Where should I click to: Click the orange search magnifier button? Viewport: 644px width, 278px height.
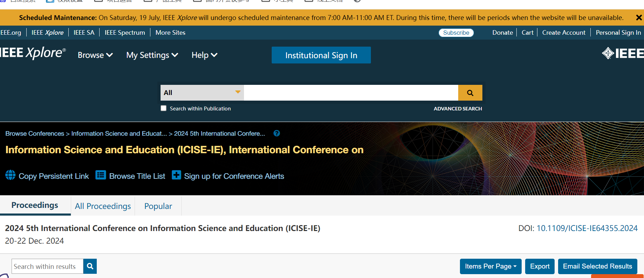pyautogui.click(x=470, y=93)
